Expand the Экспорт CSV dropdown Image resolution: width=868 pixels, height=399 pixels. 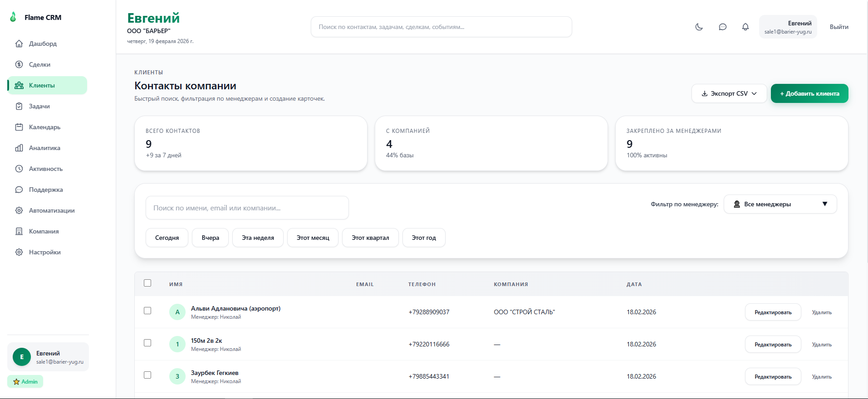[x=729, y=93]
